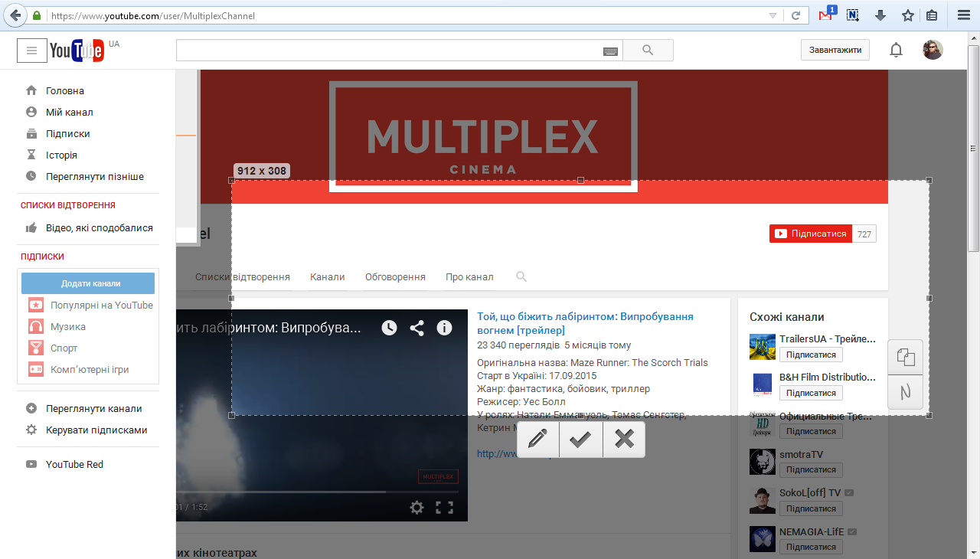Viewport: 980px width, 559px height.
Task: Toggle the YouTube guide menu icon
Action: [31, 51]
